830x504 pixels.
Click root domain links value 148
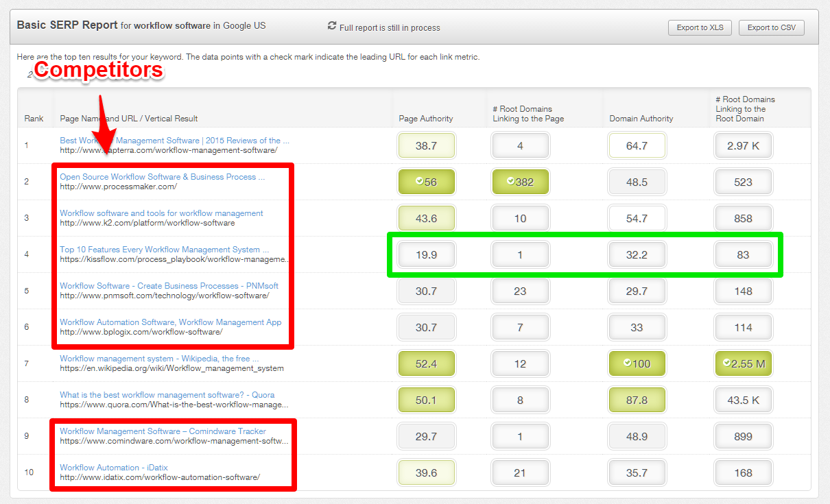click(x=743, y=291)
